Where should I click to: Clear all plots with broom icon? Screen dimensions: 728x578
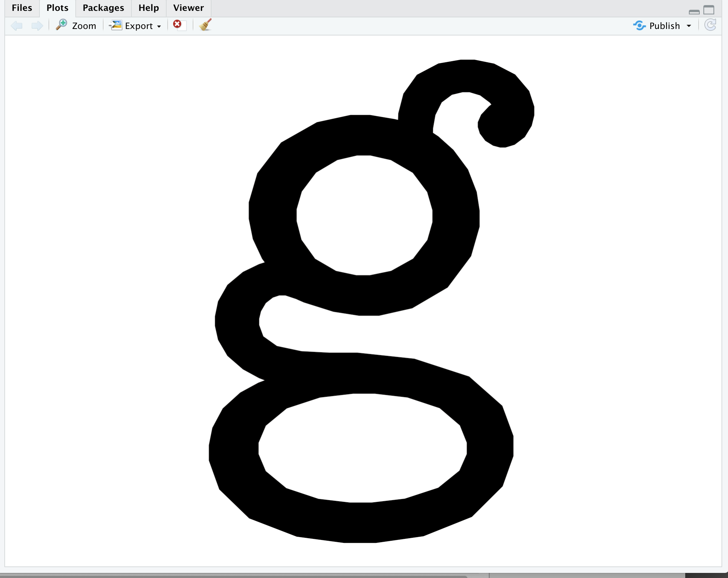click(x=205, y=25)
